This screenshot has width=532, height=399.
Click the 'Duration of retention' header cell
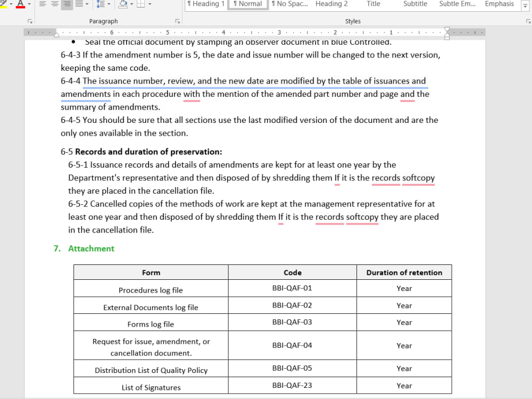[x=404, y=272]
